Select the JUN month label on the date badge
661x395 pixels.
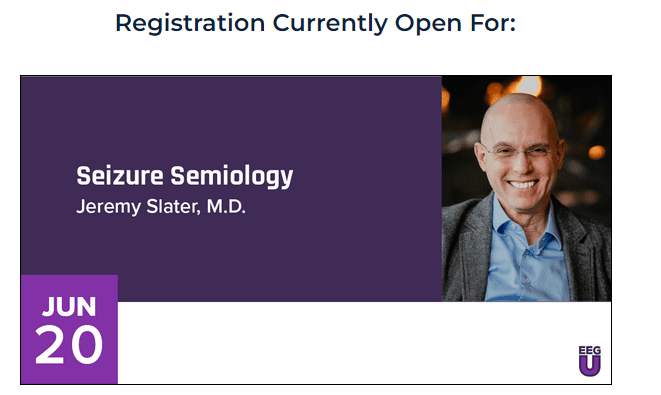pyautogui.click(x=69, y=306)
